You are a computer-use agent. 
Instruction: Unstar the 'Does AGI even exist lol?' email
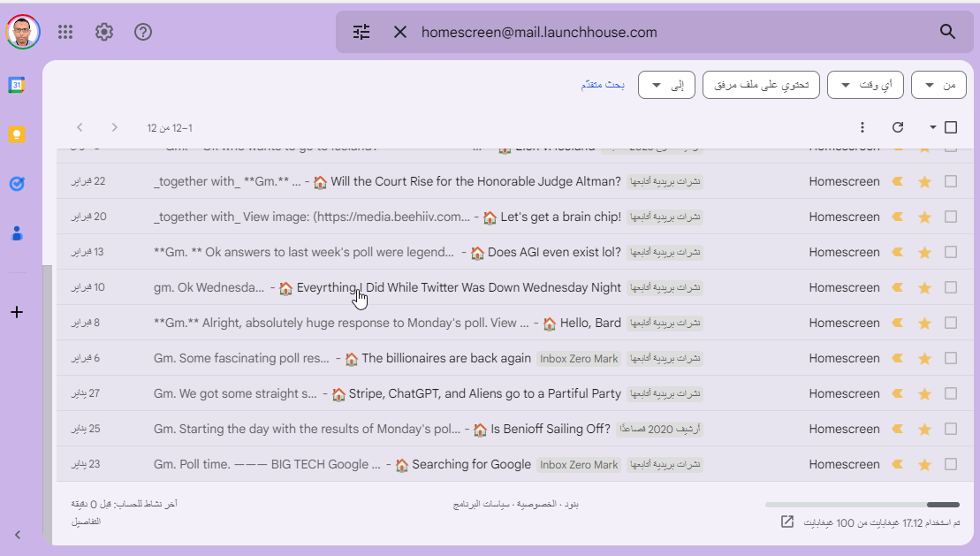925,252
